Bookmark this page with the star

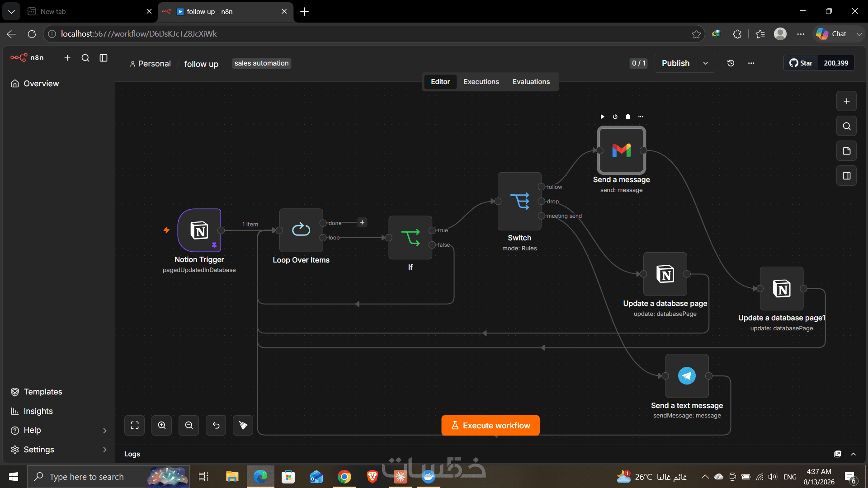pos(696,34)
